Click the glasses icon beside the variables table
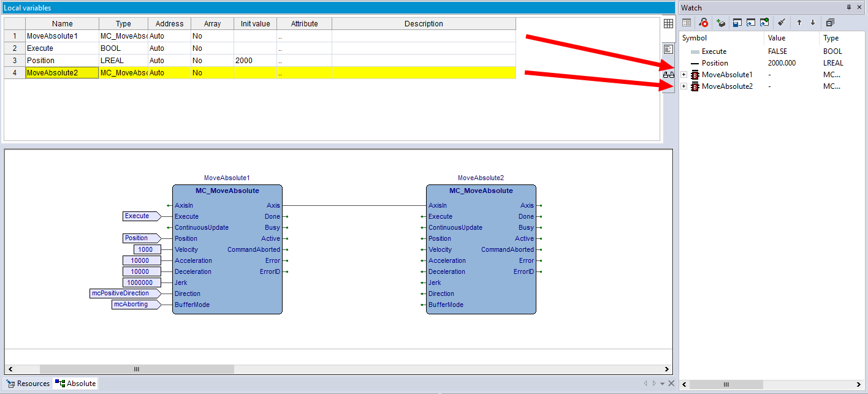868x394 pixels. point(669,74)
